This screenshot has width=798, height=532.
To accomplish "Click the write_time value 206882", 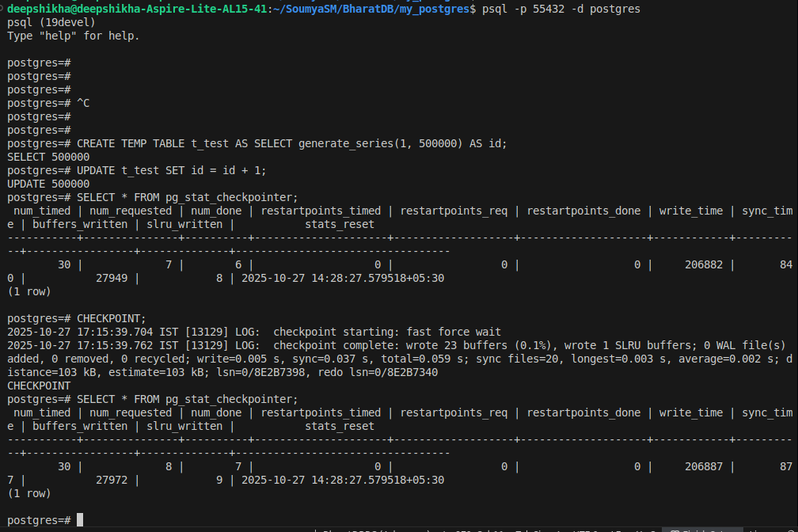I will pos(704,264).
